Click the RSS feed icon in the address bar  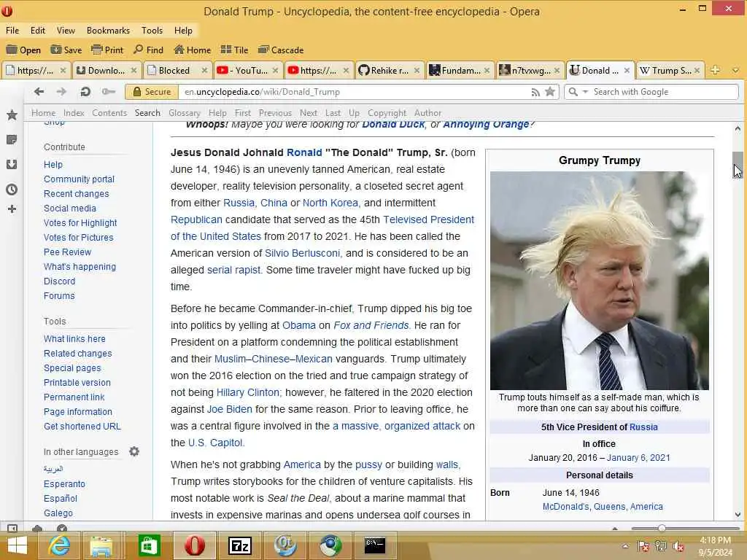(535, 93)
